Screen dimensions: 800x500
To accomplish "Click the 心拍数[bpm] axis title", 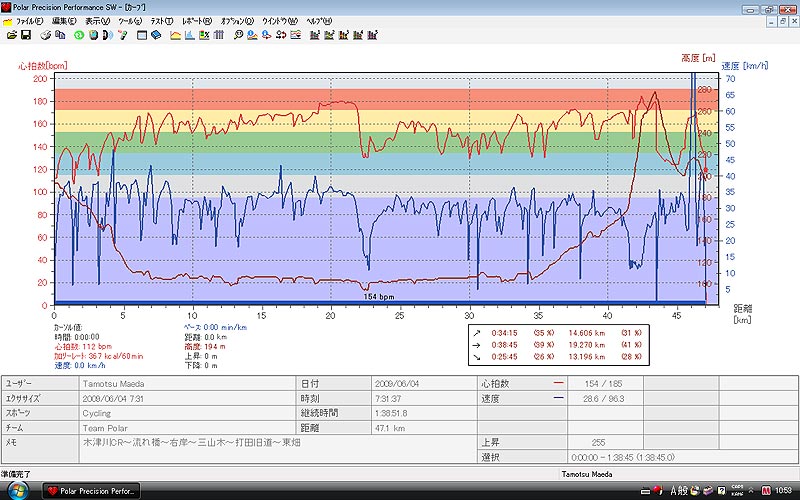I will [43, 66].
